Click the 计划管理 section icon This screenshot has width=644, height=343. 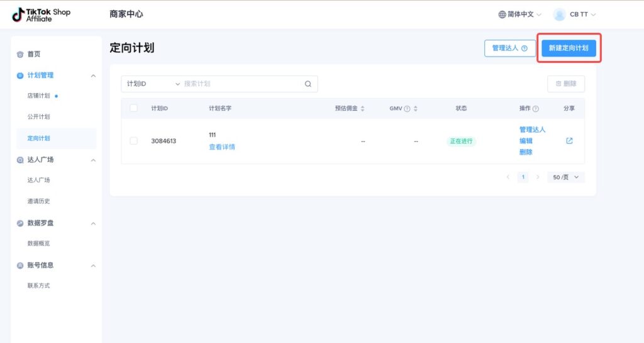click(x=20, y=76)
